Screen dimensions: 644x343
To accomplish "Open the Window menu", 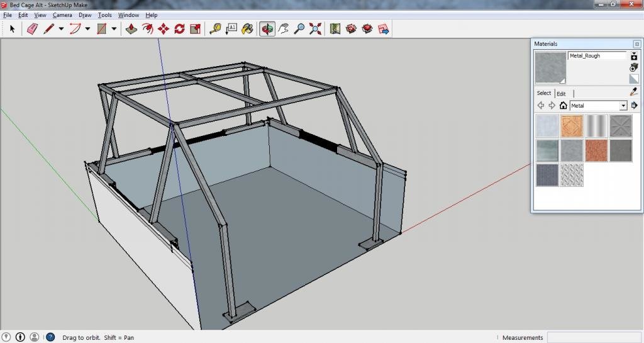I will tap(128, 14).
